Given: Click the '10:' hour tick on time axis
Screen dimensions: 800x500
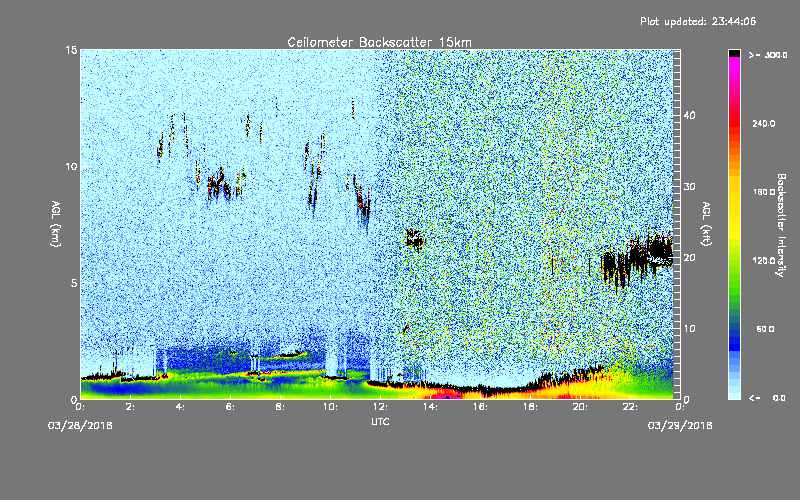Looking at the screenshot, I should (x=330, y=407).
